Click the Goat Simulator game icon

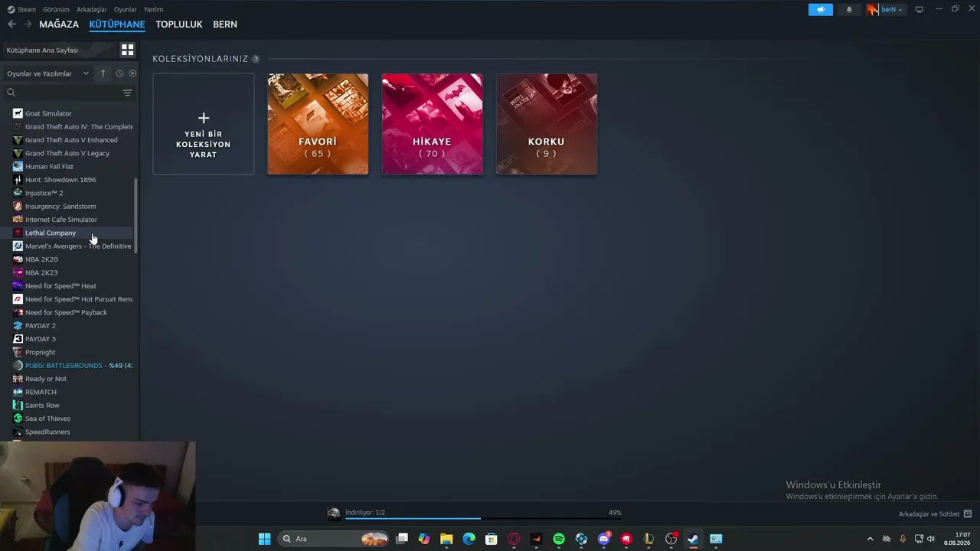pyautogui.click(x=18, y=113)
